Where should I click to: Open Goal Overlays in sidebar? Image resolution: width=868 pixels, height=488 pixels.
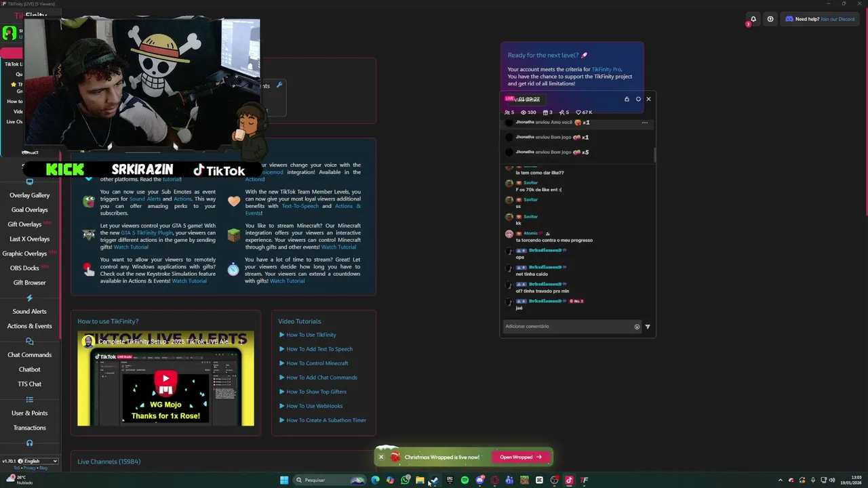tap(30, 210)
